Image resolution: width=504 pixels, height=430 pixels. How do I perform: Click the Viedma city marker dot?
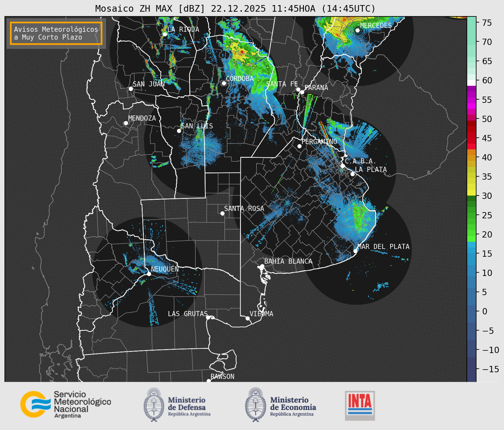(248, 318)
